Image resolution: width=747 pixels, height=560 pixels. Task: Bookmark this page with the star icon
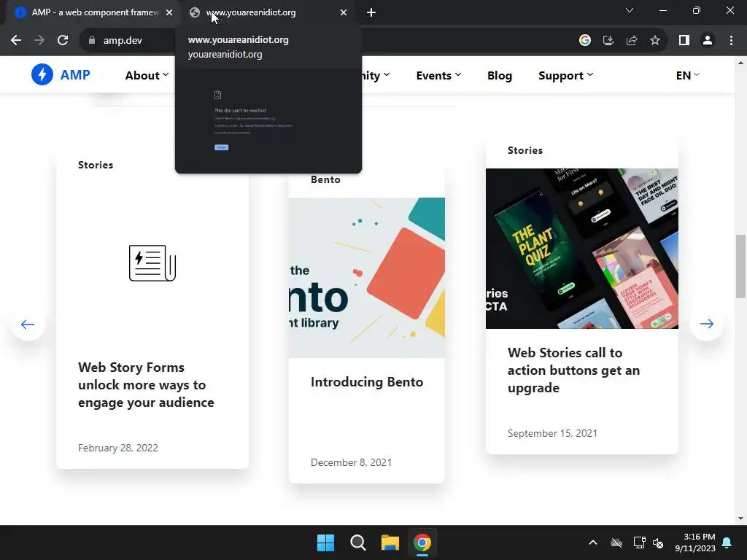[655, 41]
